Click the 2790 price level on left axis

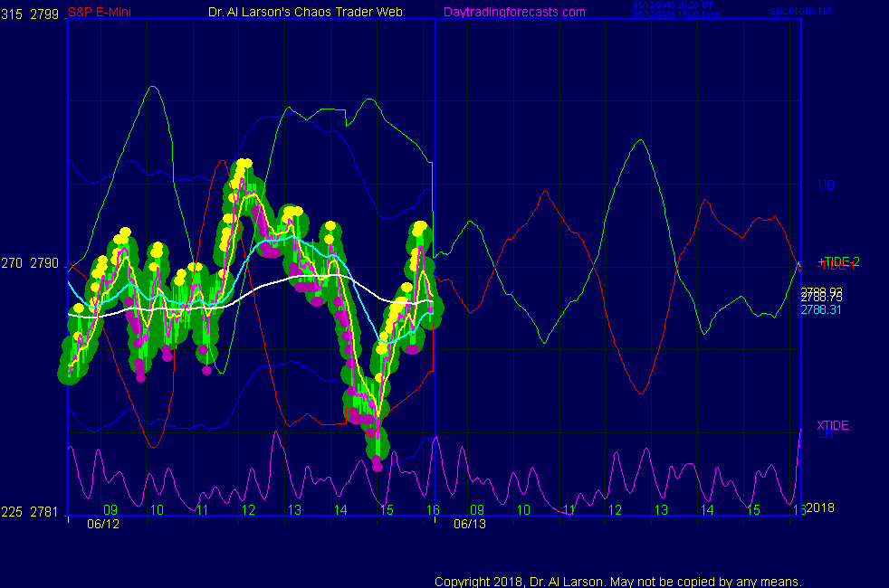click(x=44, y=263)
